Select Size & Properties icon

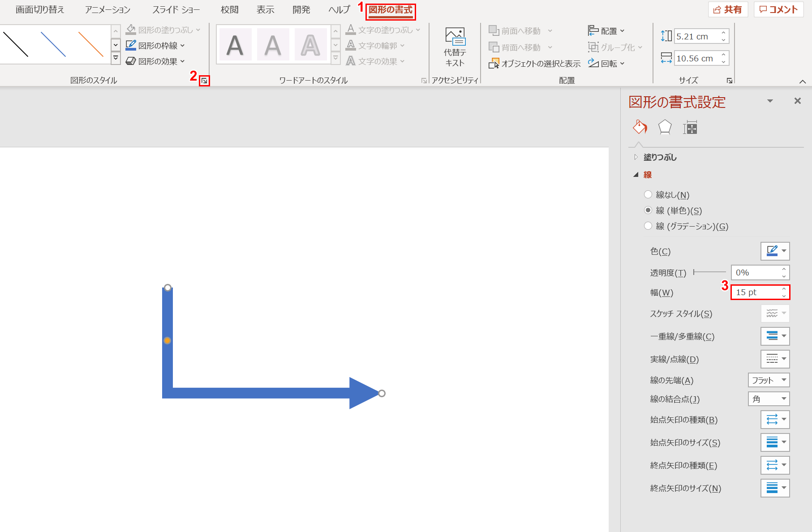pos(690,128)
